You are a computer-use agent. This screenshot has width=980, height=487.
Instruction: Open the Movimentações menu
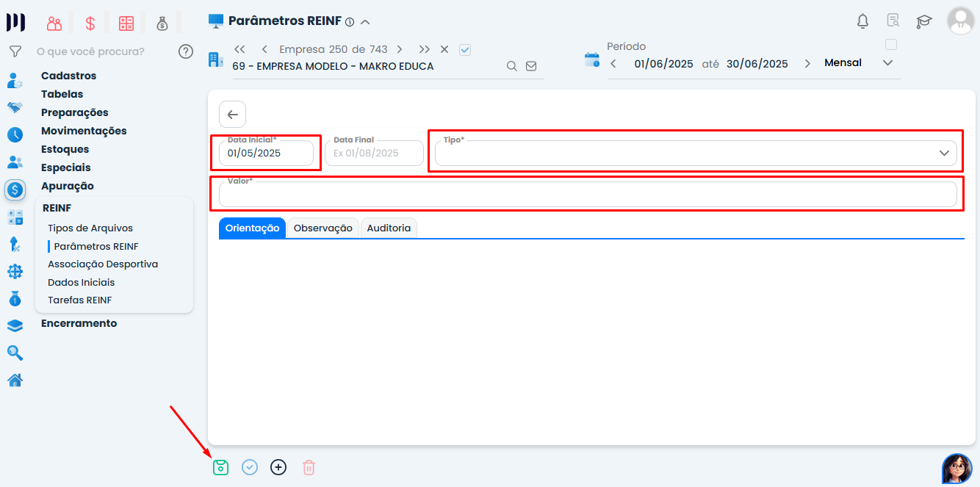(84, 131)
